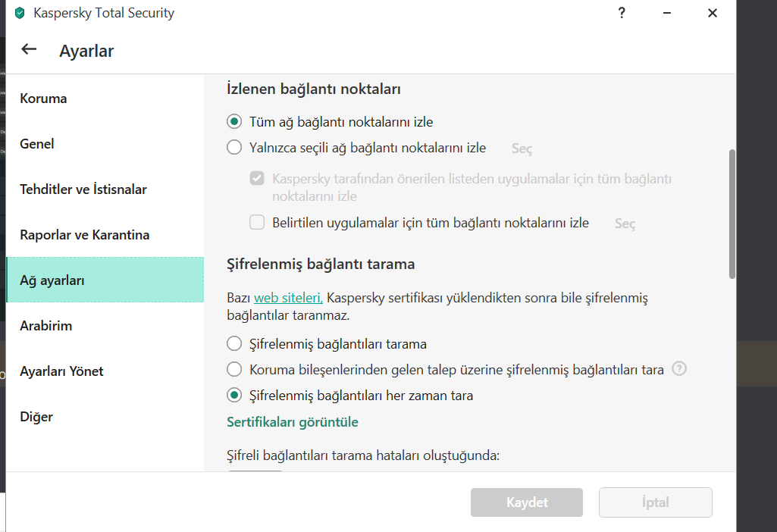The width and height of the screenshot is (777, 532).
Task: Click the İptal button
Action: pyautogui.click(x=655, y=502)
